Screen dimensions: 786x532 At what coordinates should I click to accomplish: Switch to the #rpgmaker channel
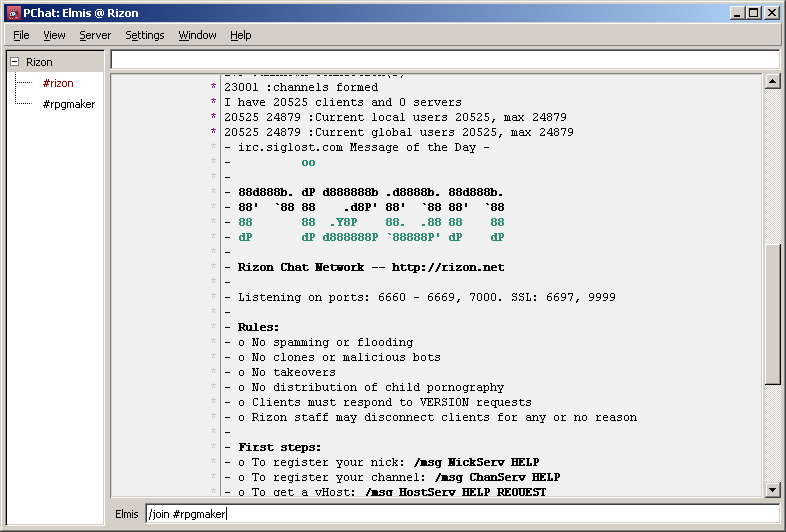click(69, 104)
